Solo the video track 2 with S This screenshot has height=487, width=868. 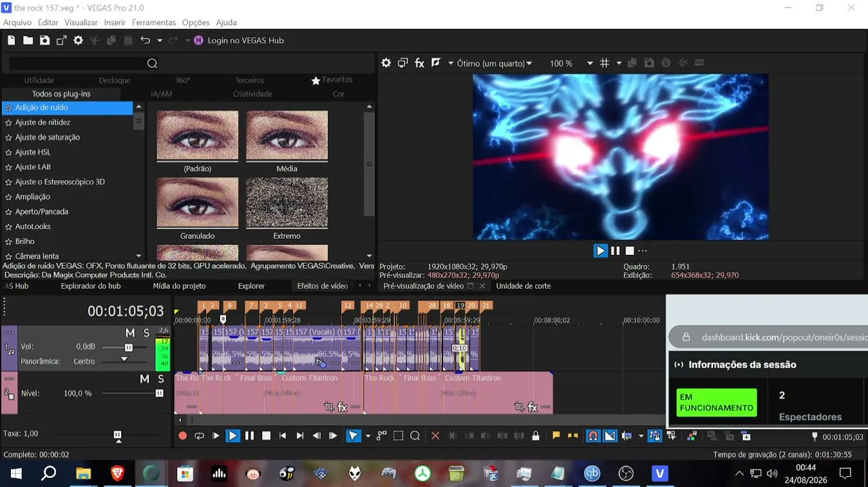pyautogui.click(x=161, y=379)
